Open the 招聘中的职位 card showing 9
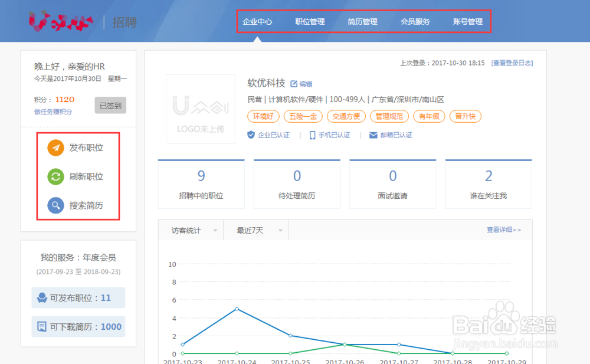 (x=201, y=184)
